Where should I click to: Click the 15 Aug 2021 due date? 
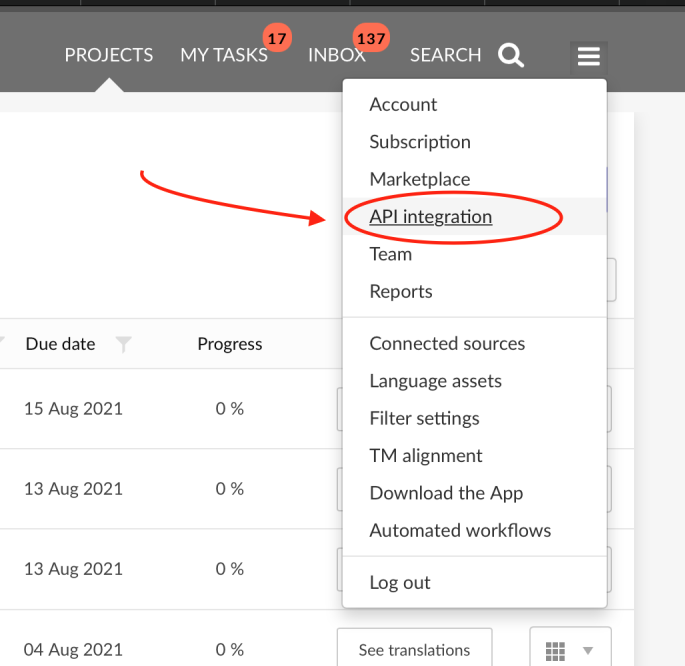pos(73,409)
